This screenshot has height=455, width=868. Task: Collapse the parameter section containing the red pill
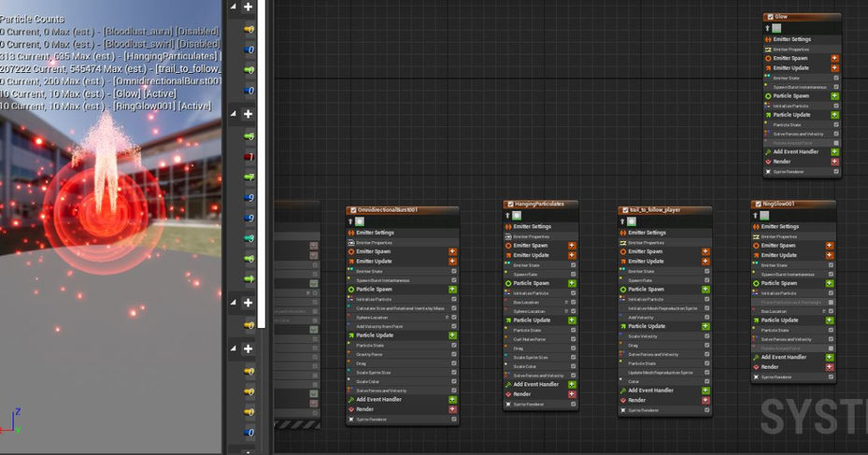point(233,114)
